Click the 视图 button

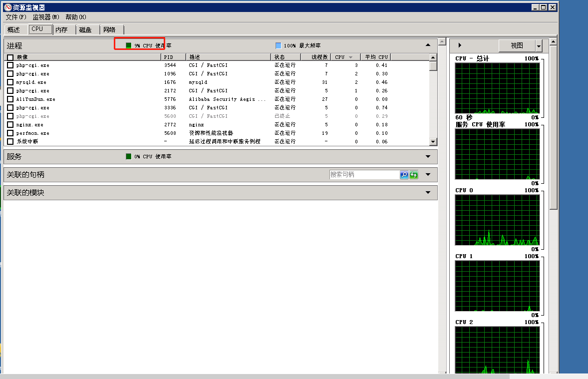point(517,46)
